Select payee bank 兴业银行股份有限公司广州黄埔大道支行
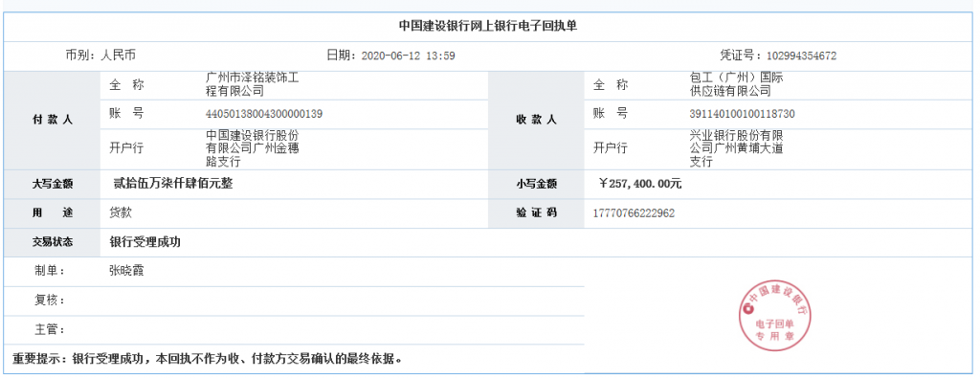 pyautogui.click(x=736, y=149)
